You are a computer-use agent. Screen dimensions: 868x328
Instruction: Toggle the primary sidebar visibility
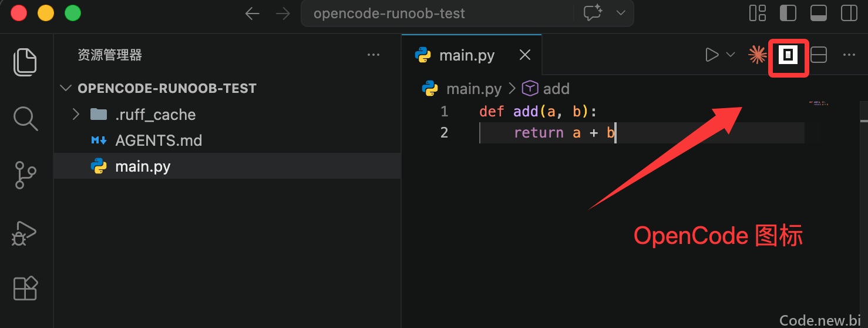pos(788,13)
